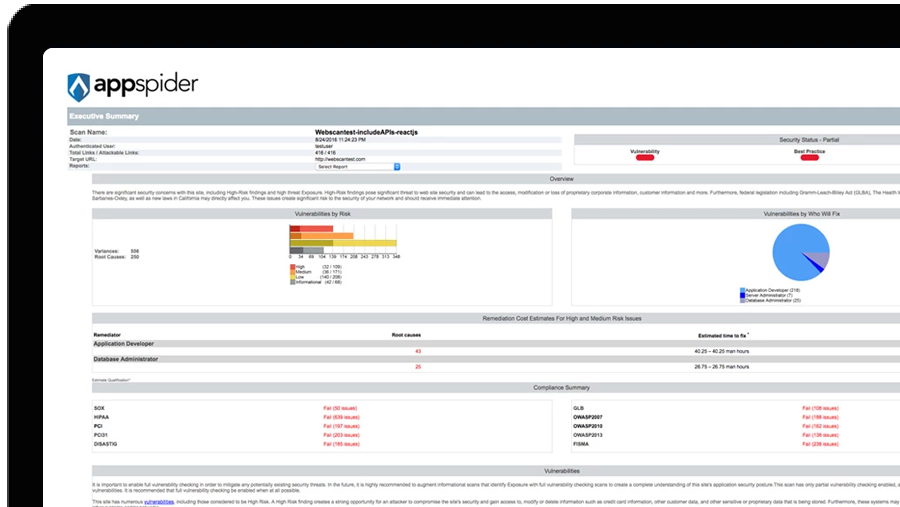Viewport: 900px width, 507px height.
Task: Click Application Developer root causes count 43
Action: [x=418, y=351]
